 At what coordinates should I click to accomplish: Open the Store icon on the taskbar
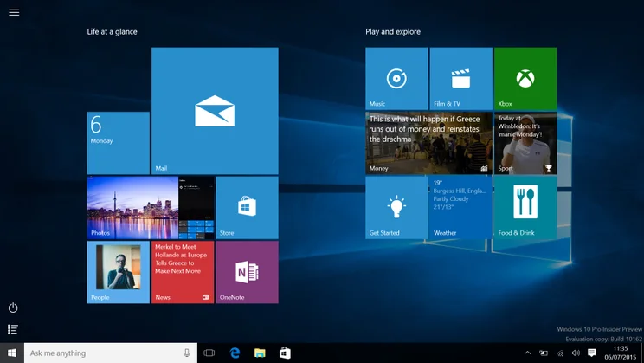pyautogui.click(x=285, y=353)
